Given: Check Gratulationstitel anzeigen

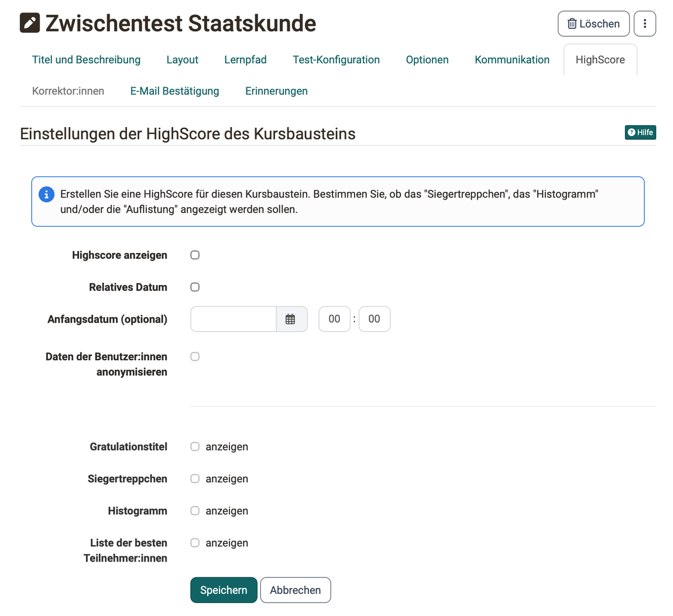Looking at the screenshot, I should point(195,447).
